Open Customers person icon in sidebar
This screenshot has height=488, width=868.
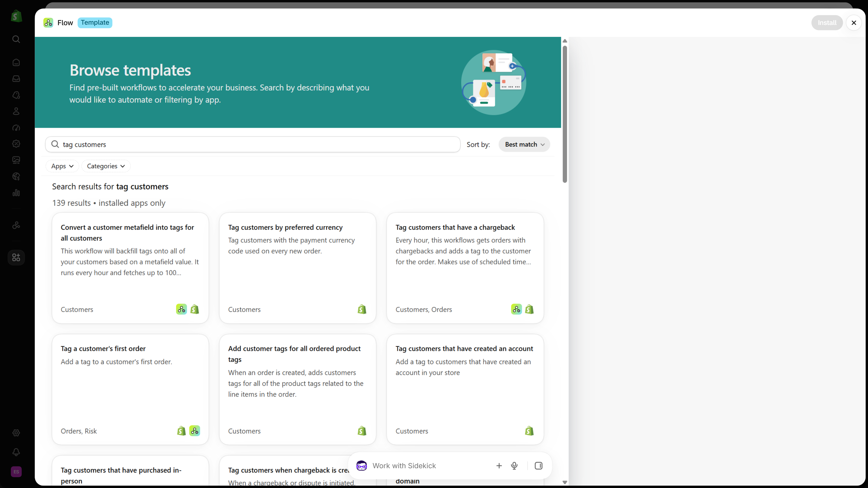click(x=16, y=111)
